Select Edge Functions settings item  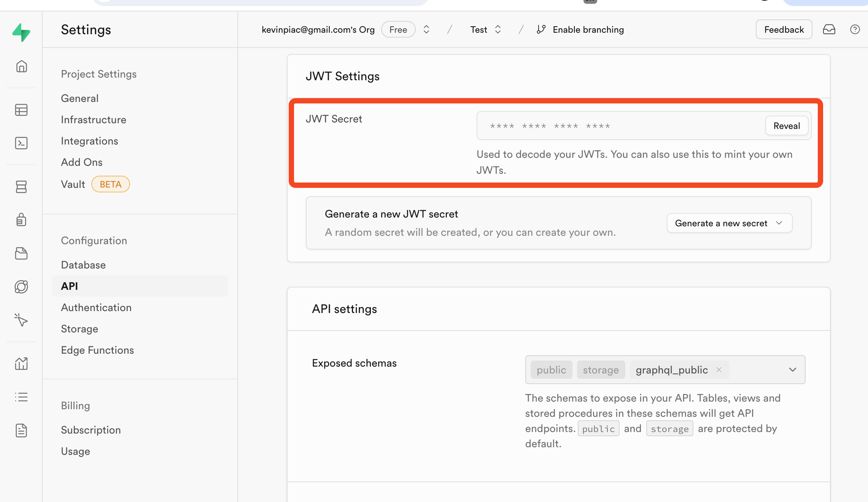click(x=97, y=350)
